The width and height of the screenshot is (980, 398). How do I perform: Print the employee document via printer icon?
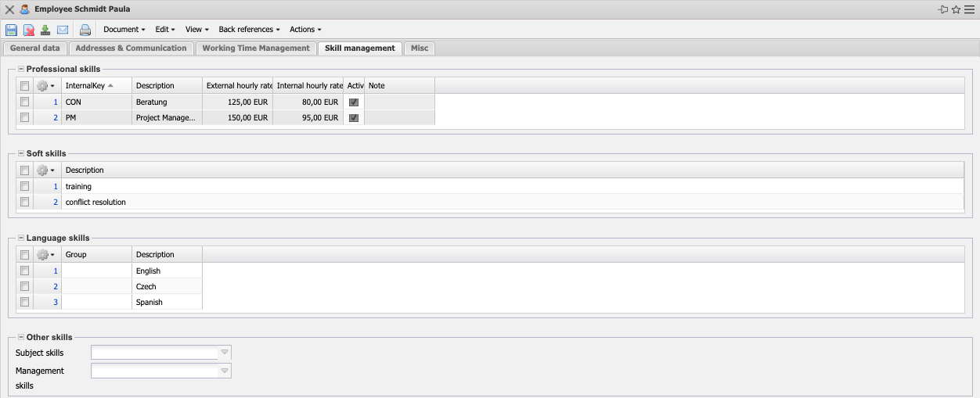(x=85, y=30)
